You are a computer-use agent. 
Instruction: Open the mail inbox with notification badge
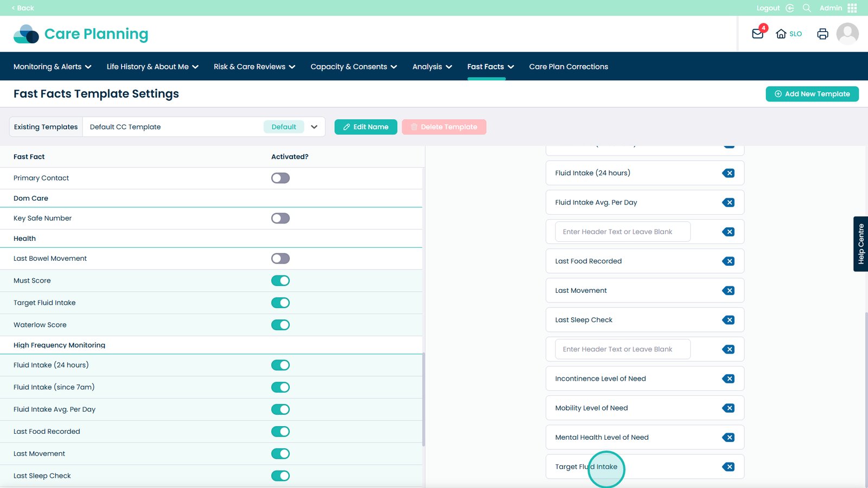[x=758, y=34]
